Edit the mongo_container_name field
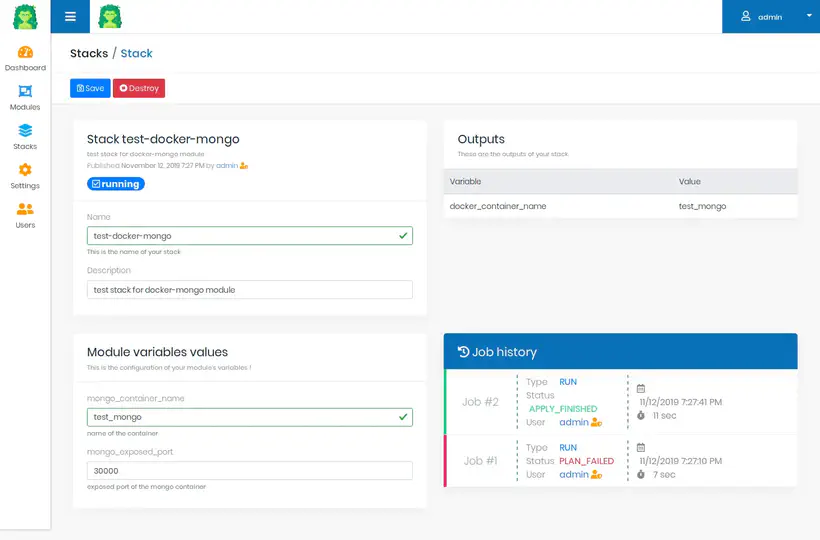Image resolution: width=820 pixels, height=540 pixels. (x=249, y=417)
